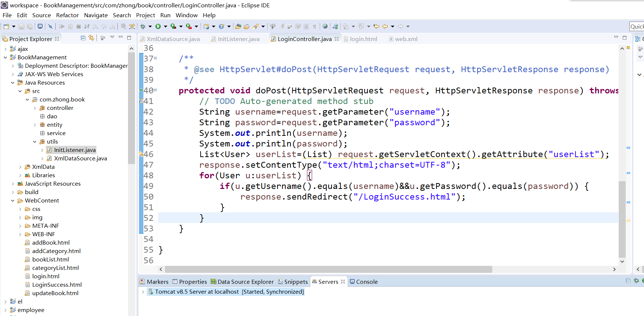The width and height of the screenshot is (644, 316).
Task: Click Collapse All in Project Explorer
Action: point(83,38)
